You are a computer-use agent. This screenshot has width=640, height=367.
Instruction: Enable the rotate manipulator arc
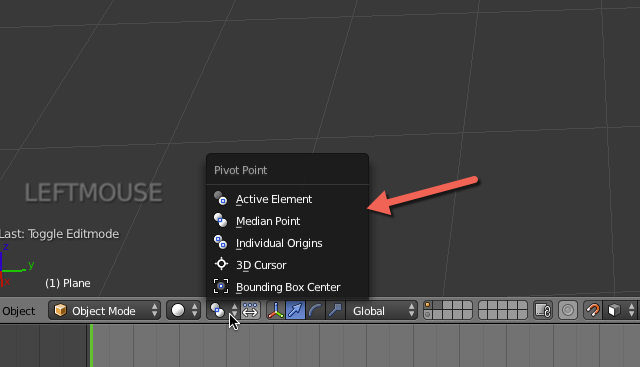point(315,311)
